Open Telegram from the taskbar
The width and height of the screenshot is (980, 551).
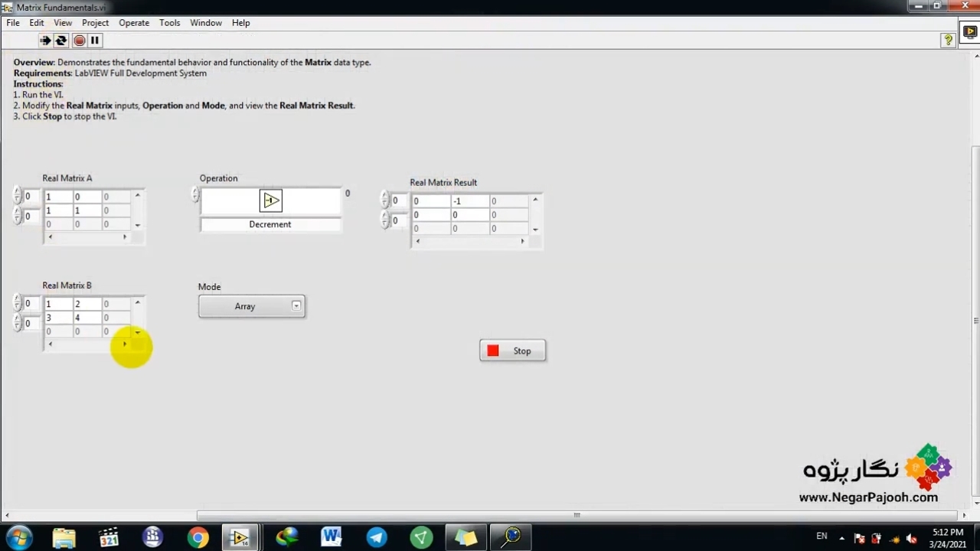(377, 537)
